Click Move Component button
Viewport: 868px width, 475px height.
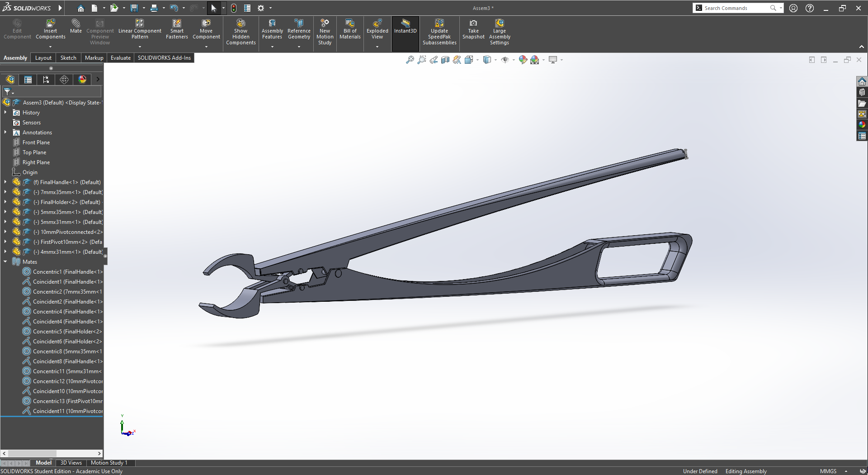(206, 29)
